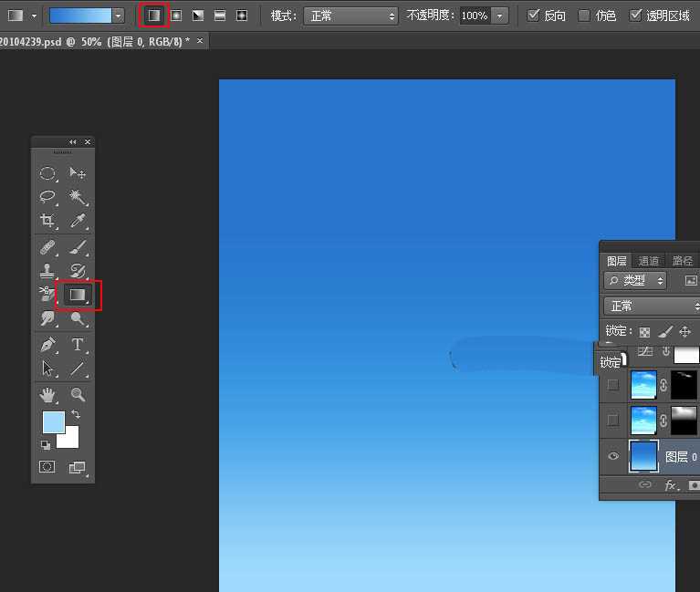Select the Horizontal Type tool
Image resolution: width=700 pixels, height=592 pixels.
(78, 345)
